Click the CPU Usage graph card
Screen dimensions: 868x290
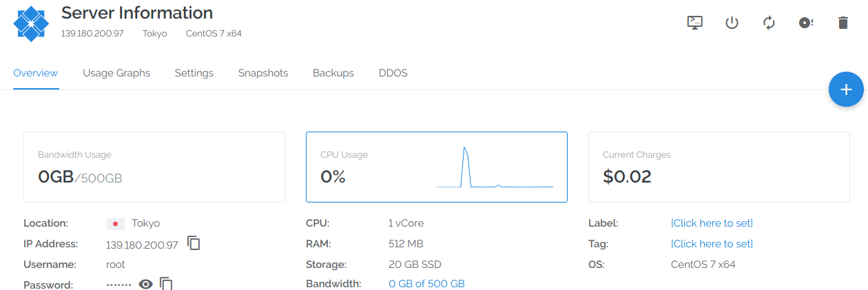437,167
